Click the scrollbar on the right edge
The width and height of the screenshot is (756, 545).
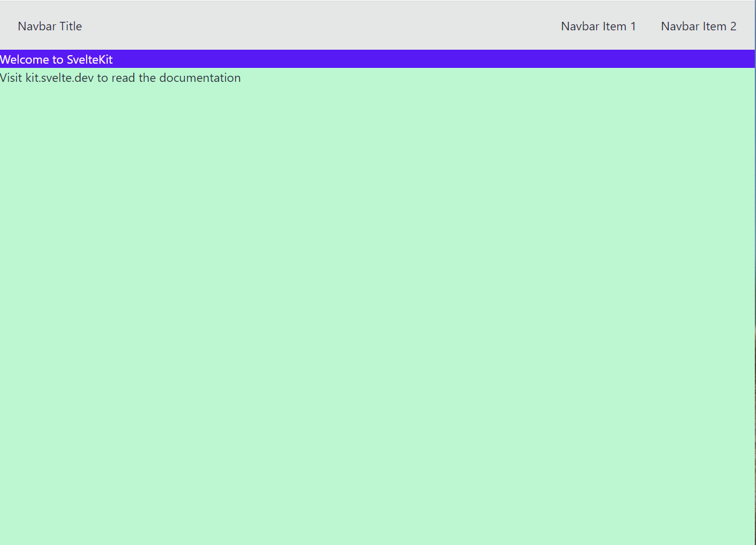pos(754,273)
